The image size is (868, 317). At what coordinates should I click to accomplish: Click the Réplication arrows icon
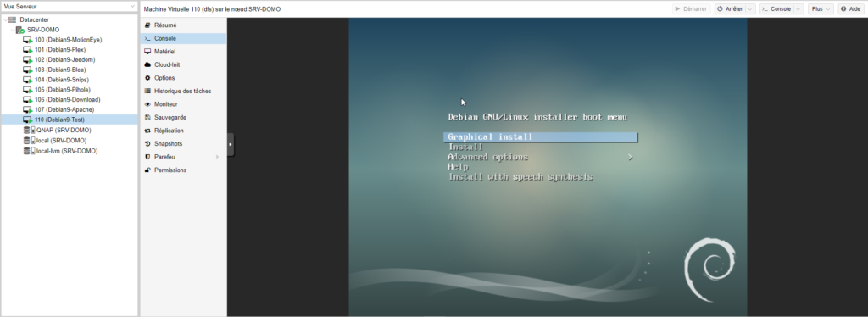pos(147,131)
